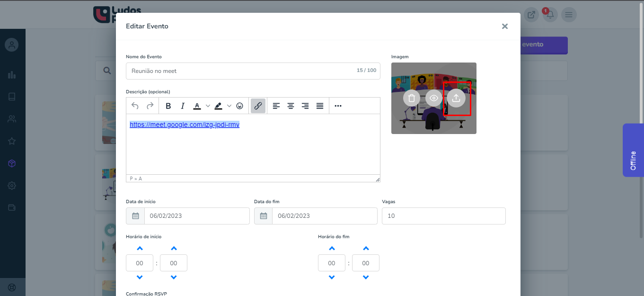Upload a new event image

[x=456, y=98]
